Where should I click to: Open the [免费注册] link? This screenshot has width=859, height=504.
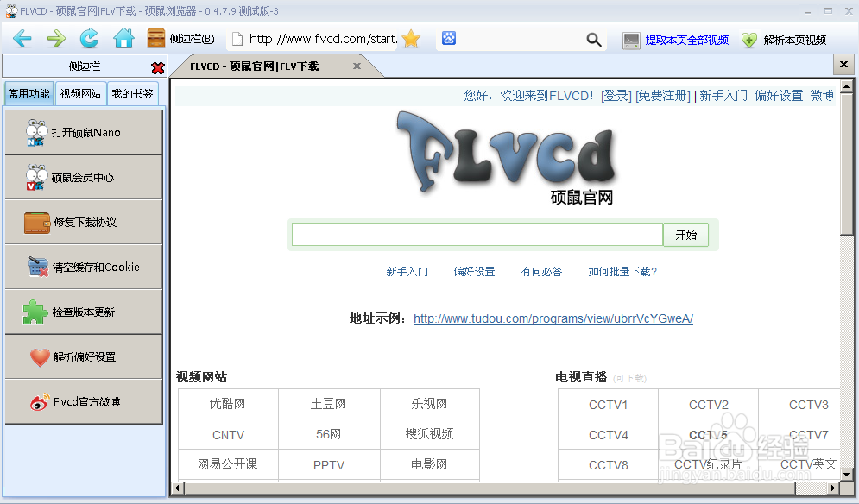[663, 96]
